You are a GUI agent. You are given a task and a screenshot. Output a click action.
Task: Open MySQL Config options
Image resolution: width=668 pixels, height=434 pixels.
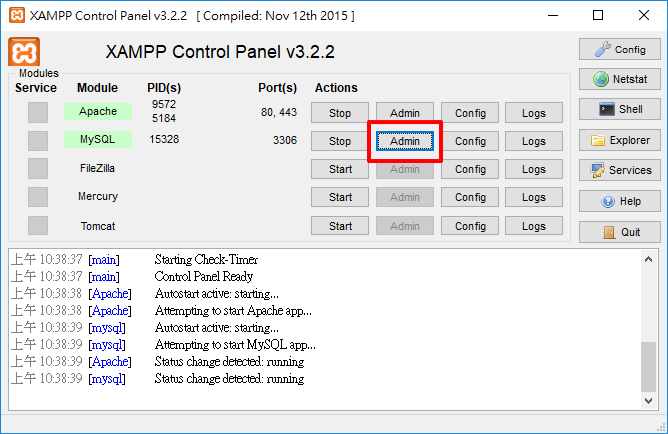[470, 141]
